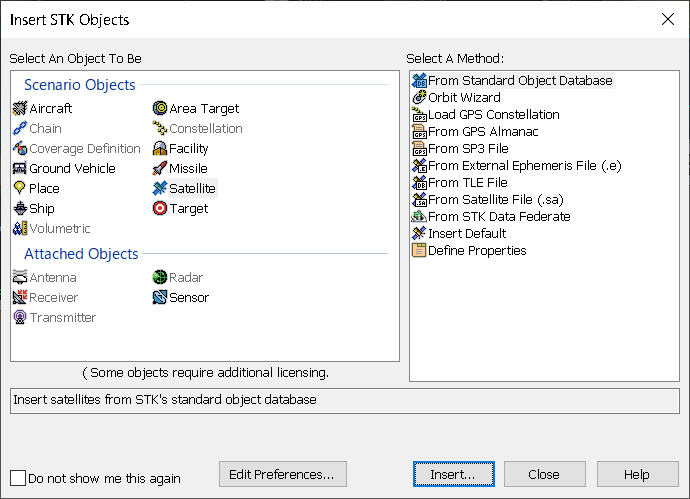
Task: Click the Chain object icon
Action: 20,128
